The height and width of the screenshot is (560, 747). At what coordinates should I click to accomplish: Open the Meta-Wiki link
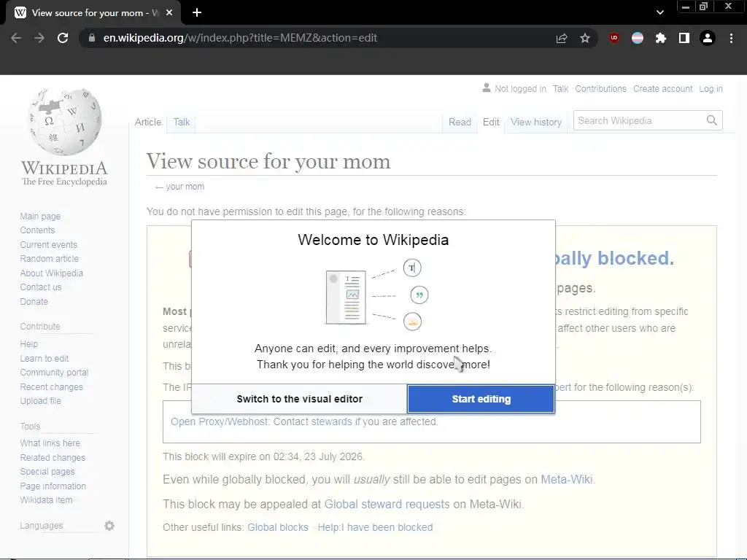[x=567, y=480]
